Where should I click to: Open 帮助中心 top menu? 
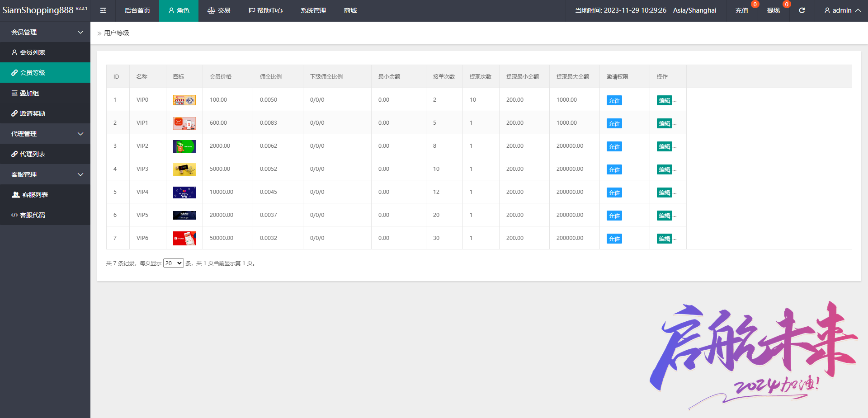point(265,10)
